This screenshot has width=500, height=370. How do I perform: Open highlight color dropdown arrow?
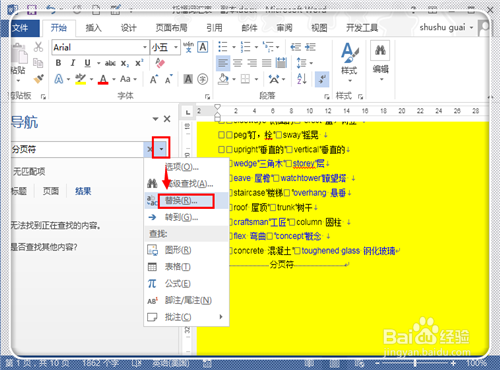click(x=91, y=79)
